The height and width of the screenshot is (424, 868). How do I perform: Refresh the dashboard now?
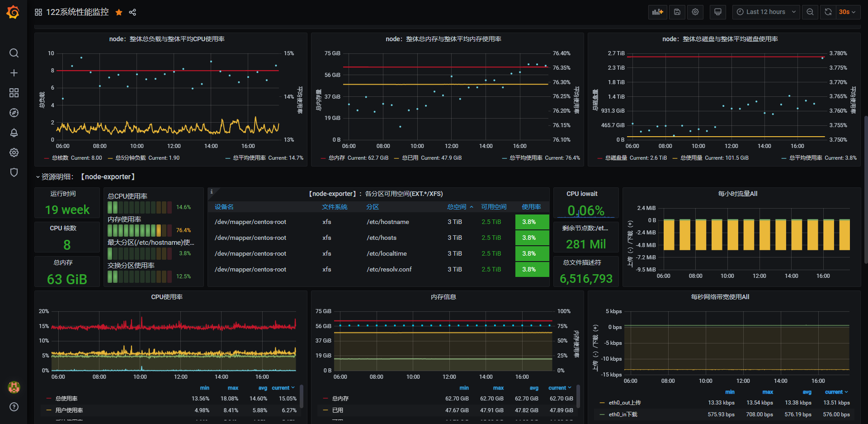click(828, 12)
